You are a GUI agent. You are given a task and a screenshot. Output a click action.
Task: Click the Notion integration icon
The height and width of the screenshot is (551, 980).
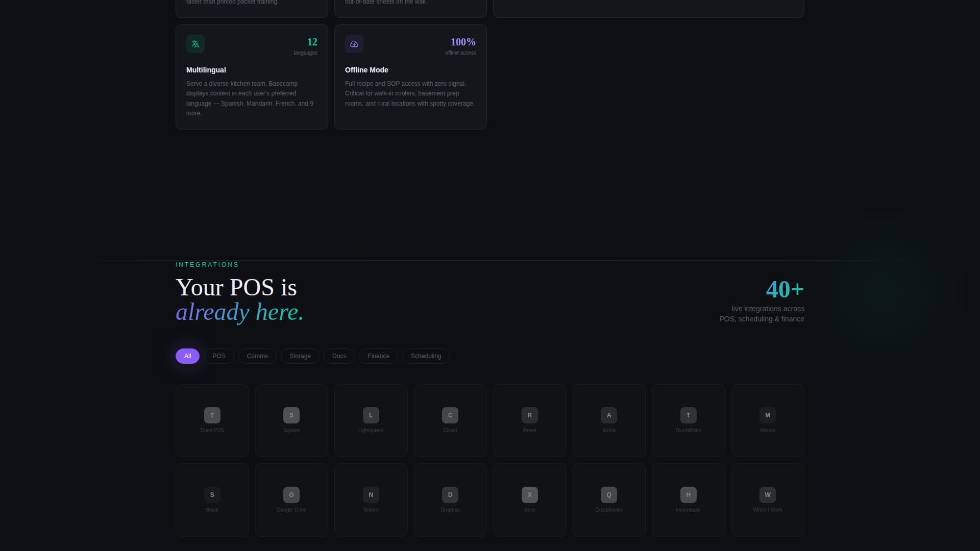pos(371,495)
